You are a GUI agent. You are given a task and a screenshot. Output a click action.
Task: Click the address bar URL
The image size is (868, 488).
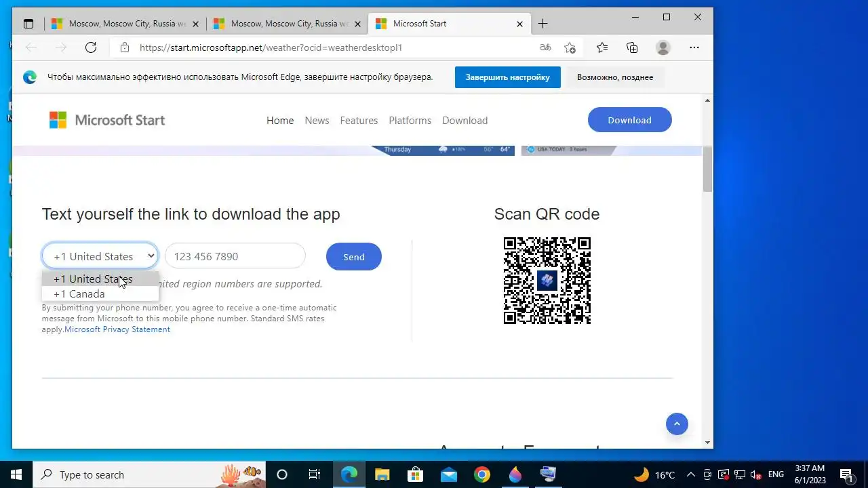[271, 47]
